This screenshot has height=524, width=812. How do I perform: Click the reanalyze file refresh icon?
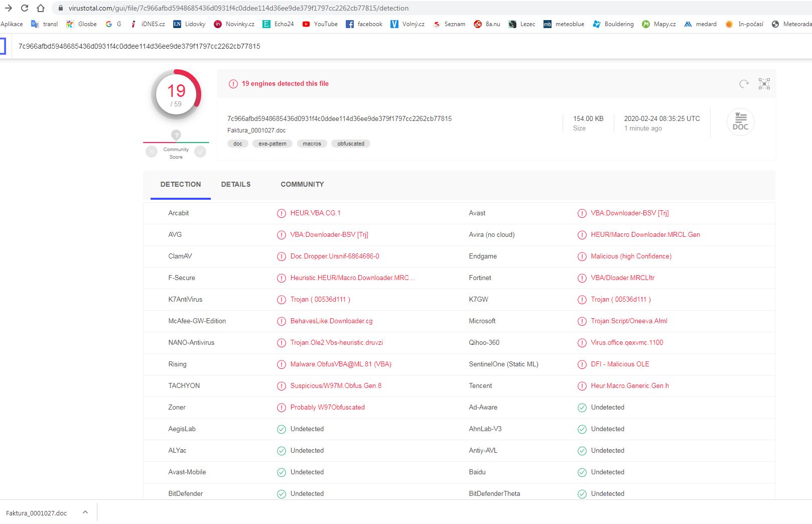click(744, 84)
